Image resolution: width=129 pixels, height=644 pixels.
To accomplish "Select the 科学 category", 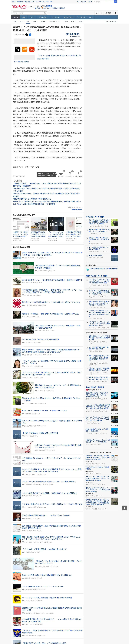I will (66, 22).
